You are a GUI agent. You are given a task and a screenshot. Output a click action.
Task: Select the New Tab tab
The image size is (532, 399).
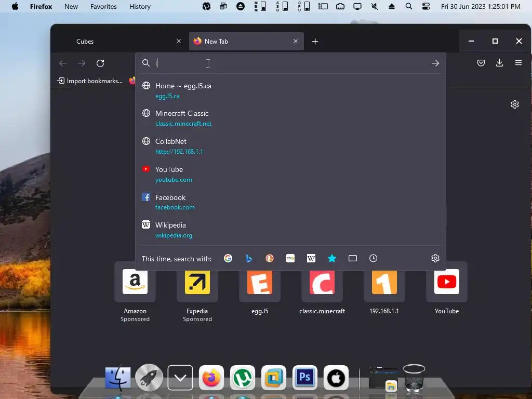pos(246,42)
